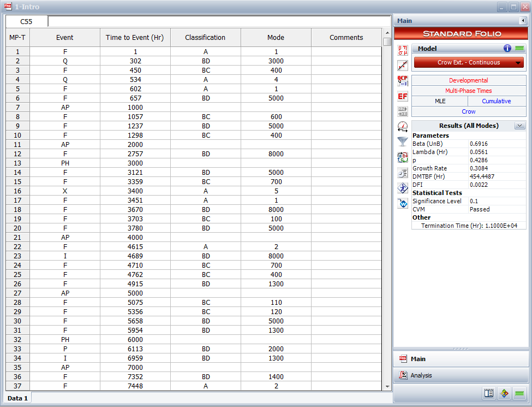Click the Comments column header
532x407 pixels.
point(346,37)
